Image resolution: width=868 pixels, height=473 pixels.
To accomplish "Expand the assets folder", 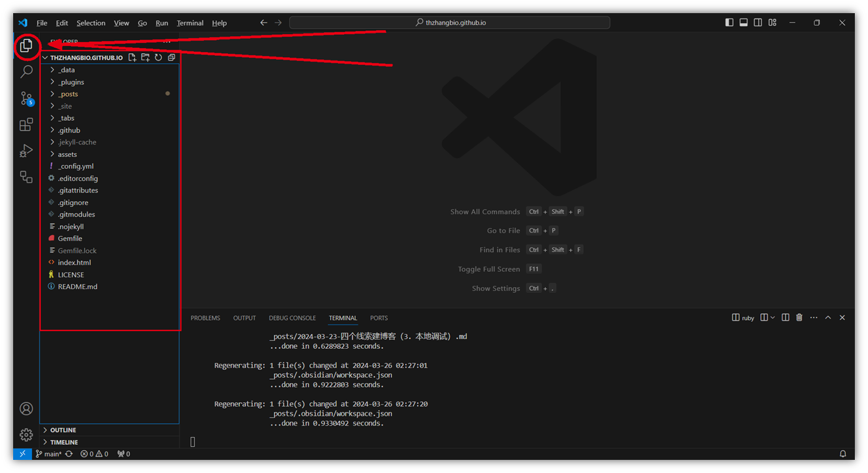I will point(110,154).
